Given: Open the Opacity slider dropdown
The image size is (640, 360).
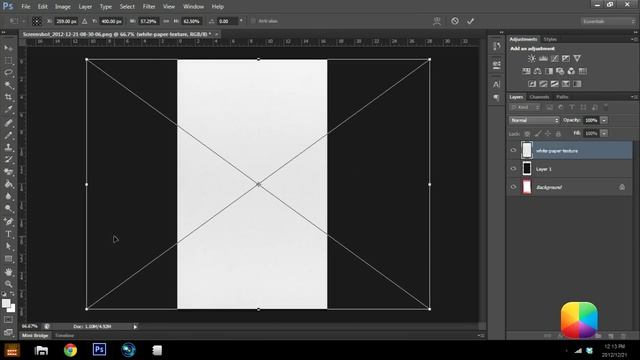Looking at the screenshot, I should point(604,120).
